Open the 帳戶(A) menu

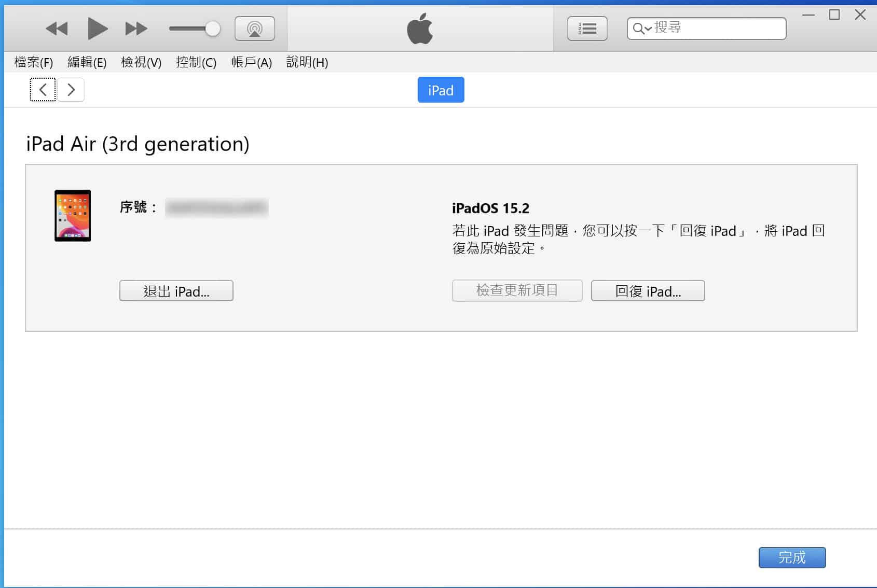(252, 63)
